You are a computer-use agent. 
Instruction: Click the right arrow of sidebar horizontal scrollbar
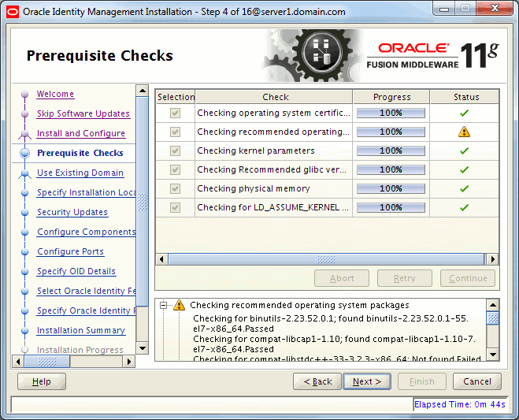pyautogui.click(x=129, y=362)
